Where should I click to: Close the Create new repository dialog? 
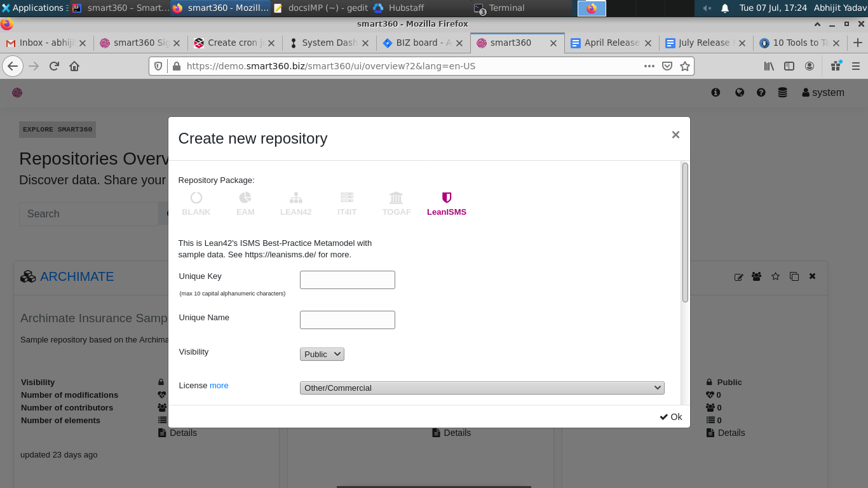[675, 135]
